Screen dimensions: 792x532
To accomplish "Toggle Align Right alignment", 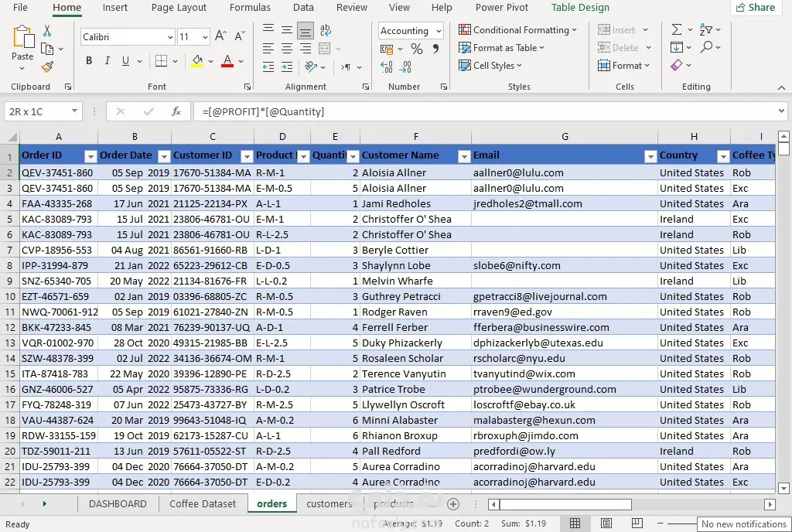I will pos(305,49).
